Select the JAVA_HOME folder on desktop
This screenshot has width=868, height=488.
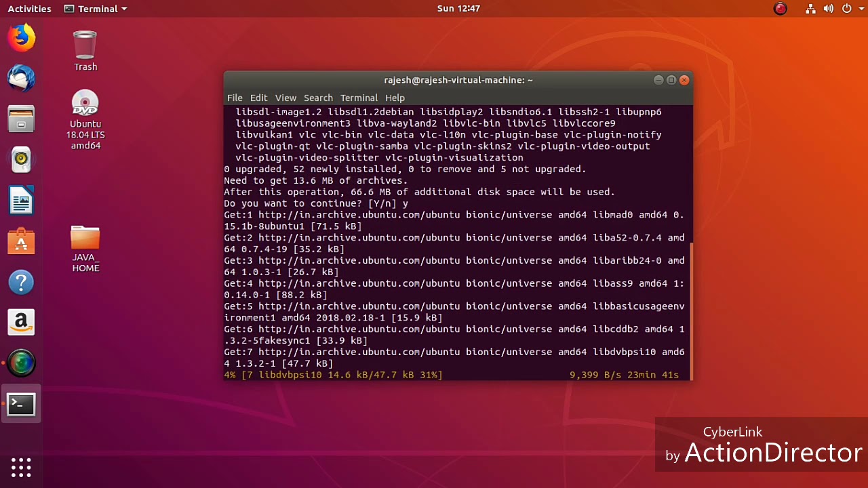[85, 249]
